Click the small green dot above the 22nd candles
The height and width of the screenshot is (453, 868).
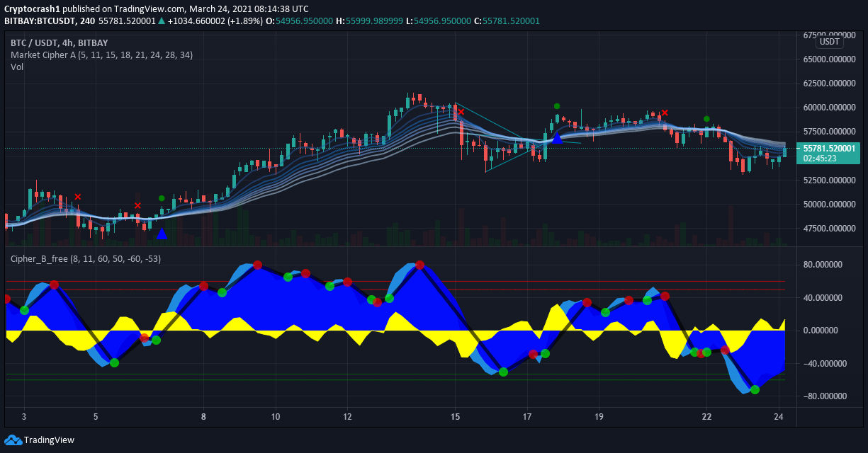point(706,119)
